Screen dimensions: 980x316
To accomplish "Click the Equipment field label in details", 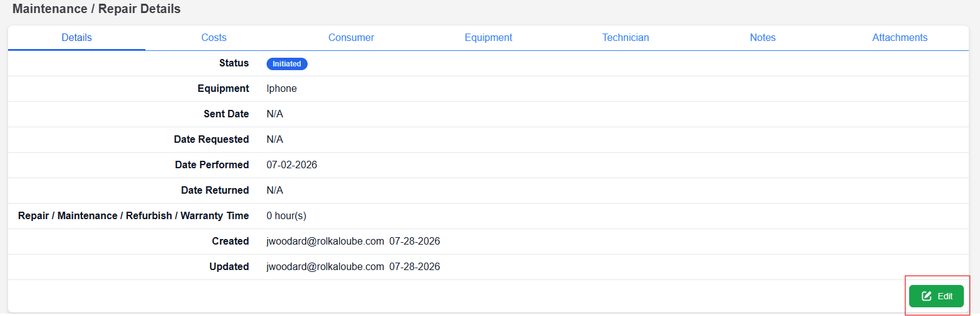I will point(223,88).
